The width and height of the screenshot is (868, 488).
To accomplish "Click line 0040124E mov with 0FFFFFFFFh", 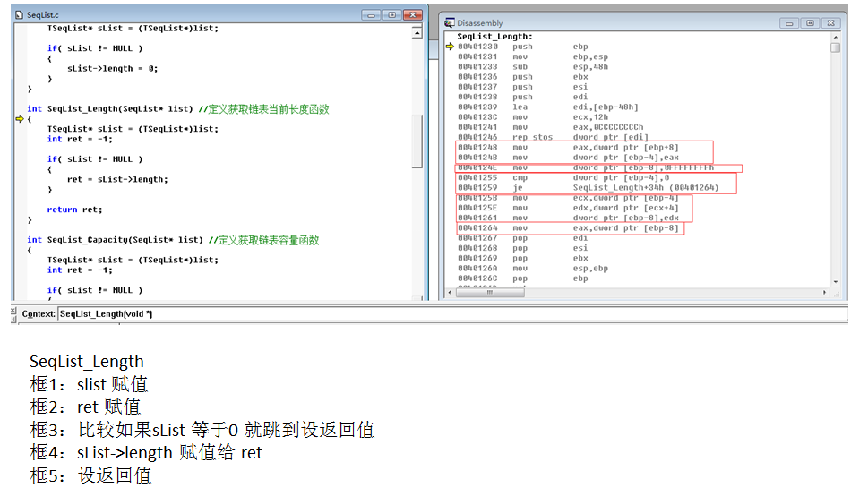I will (x=586, y=167).
